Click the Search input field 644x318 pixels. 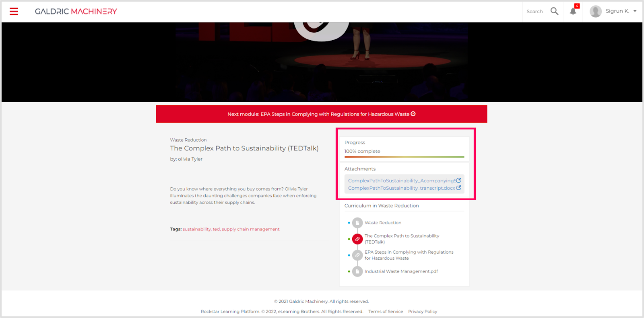coord(535,11)
